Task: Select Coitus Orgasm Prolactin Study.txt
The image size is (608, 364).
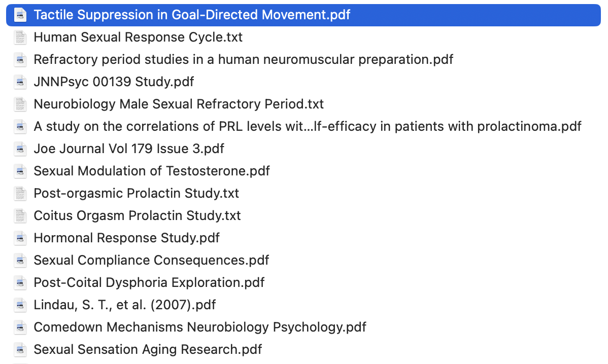Action: [137, 215]
